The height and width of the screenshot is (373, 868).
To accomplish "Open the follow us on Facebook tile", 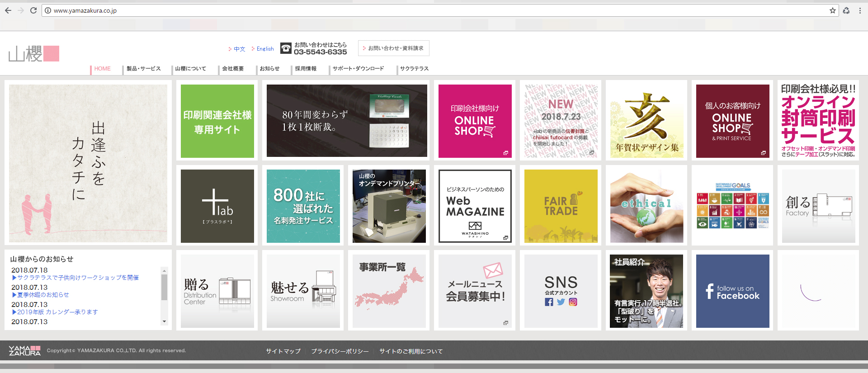I will pyautogui.click(x=732, y=291).
